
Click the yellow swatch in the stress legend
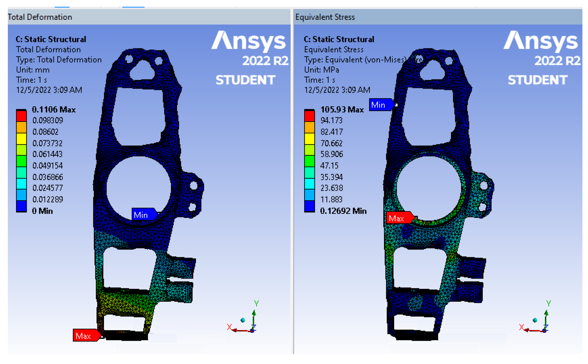[x=309, y=139]
